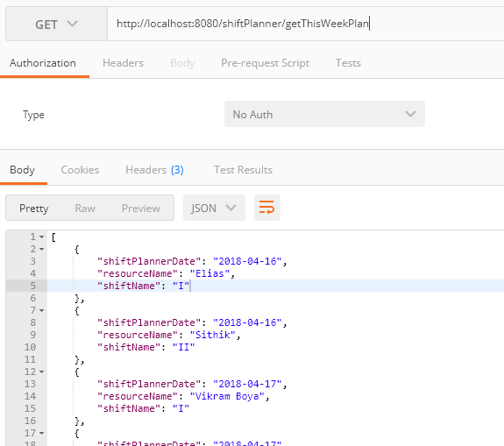504x446 pixels.
Task: Select the Pretty view button
Action: [34, 209]
